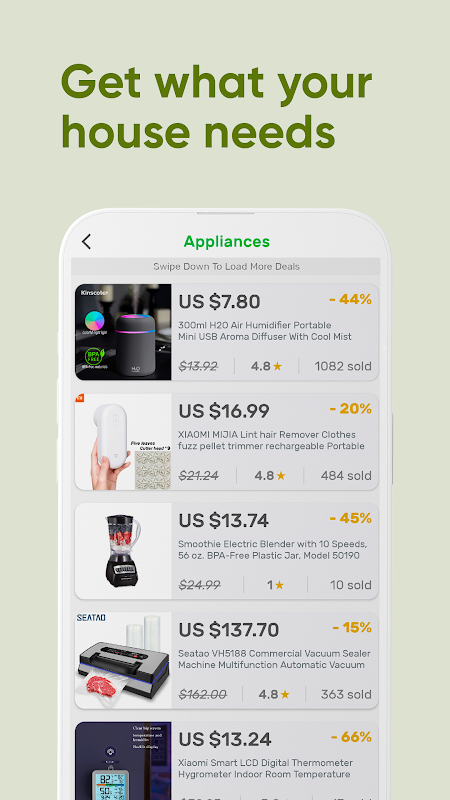The width and height of the screenshot is (450, 800).
Task: Tap the 1 star rating on blender
Action: (276, 585)
